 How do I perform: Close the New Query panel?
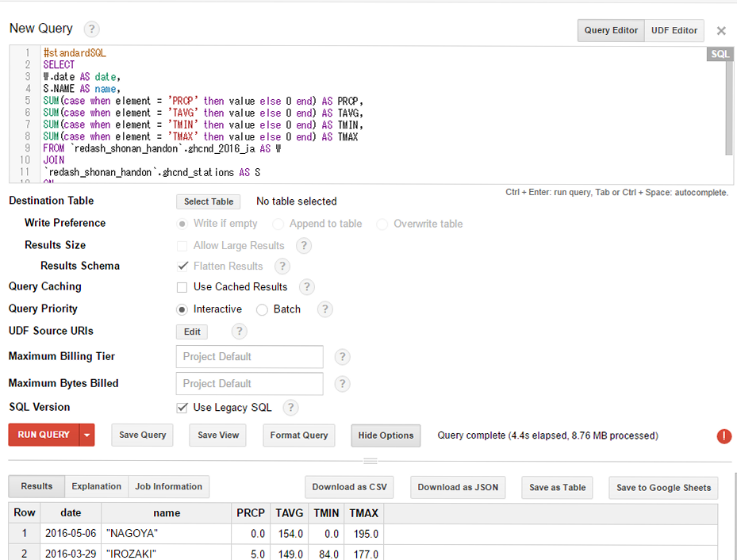point(721,31)
